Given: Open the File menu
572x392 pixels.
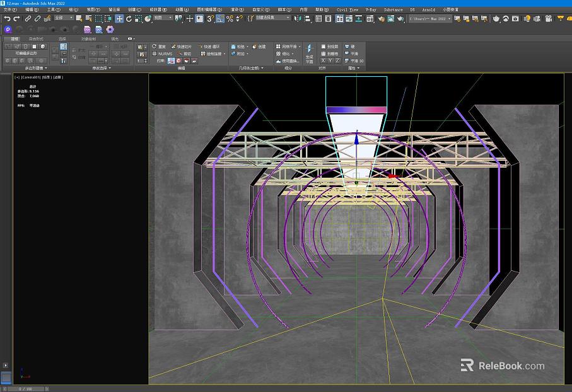Looking at the screenshot, I should pyautogui.click(x=10, y=9).
